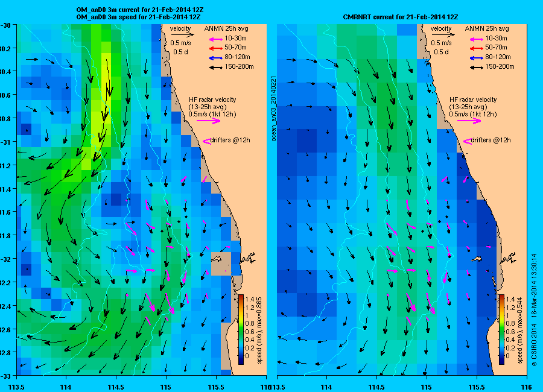Click the blue 80-120m arrow in right legend
This screenshot has width=543, height=392.
(476, 58)
